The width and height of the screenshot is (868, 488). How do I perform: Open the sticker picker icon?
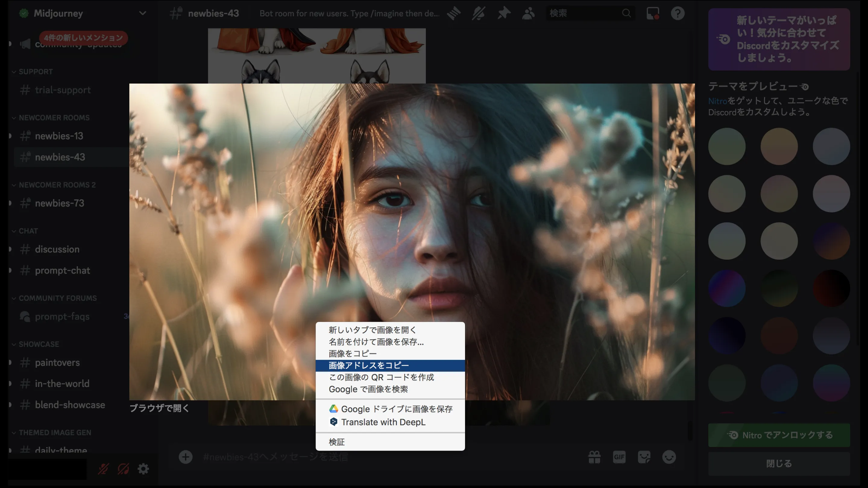coord(644,457)
